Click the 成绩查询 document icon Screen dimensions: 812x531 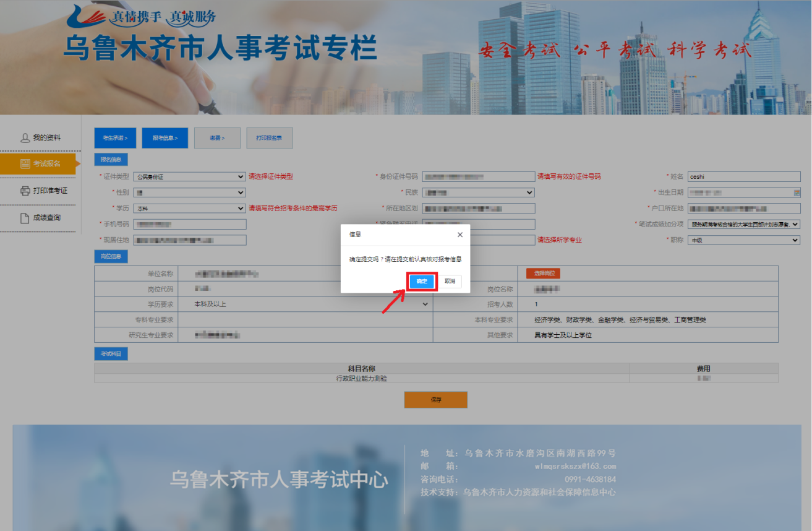(x=25, y=218)
